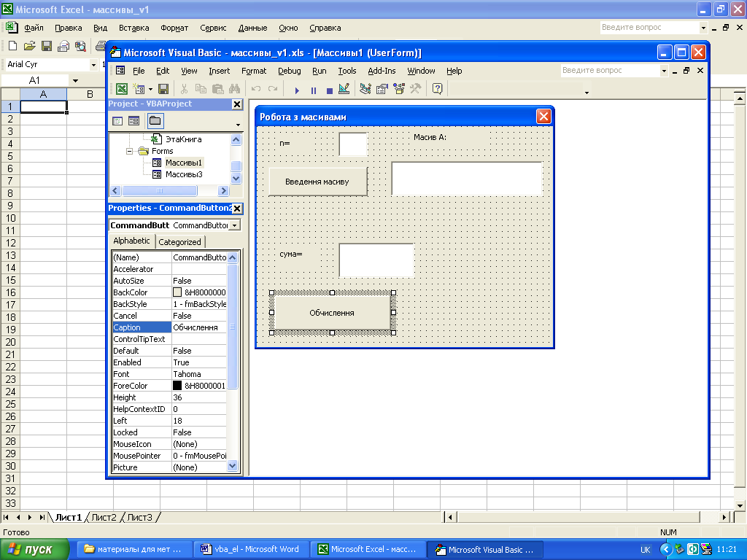The image size is (747, 560).
Task: Open VBA toolbar options arrow
Action: click(587, 92)
